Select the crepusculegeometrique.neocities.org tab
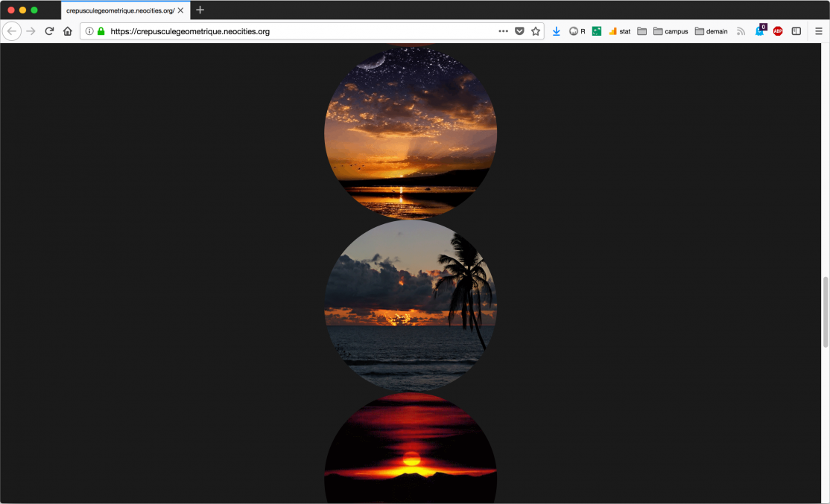 (119, 10)
